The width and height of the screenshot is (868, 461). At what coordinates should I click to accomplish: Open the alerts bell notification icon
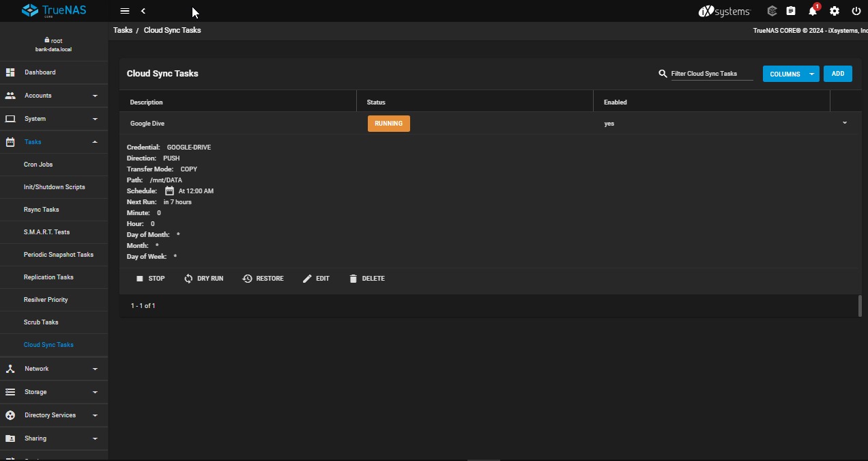click(812, 11)
